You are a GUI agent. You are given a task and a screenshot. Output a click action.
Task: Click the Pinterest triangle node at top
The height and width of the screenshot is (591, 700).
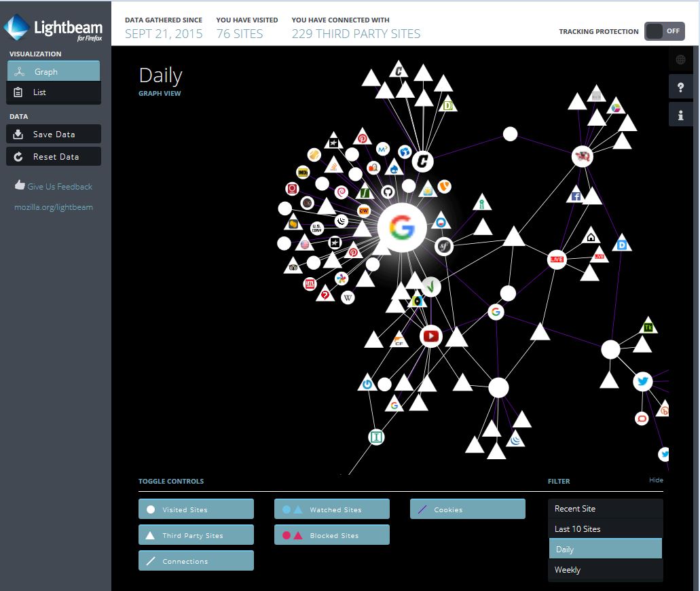click(x=363, y=138)
